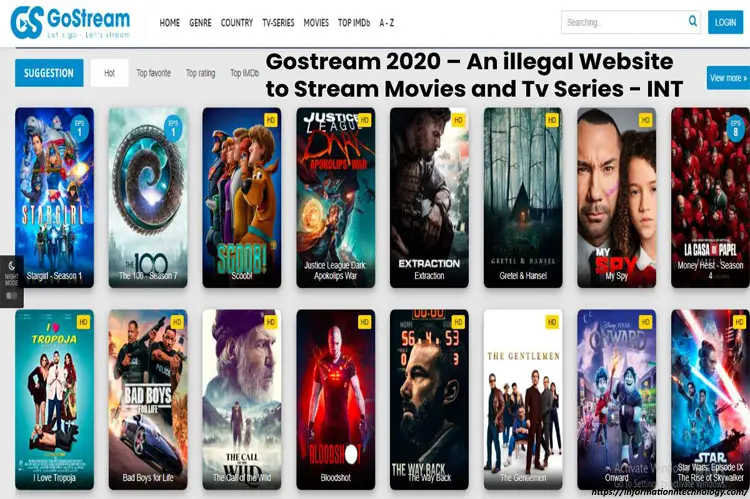Switch to the Top IMDb tab
750x499 pixels.
tap(244, 73)
